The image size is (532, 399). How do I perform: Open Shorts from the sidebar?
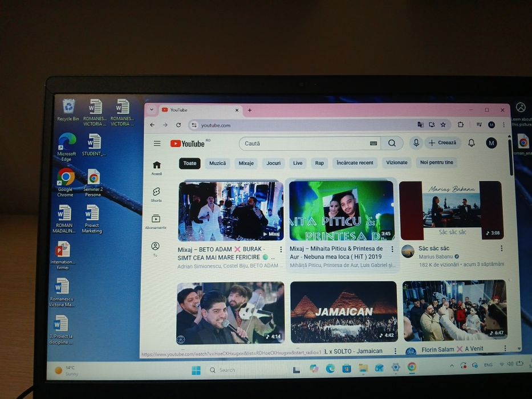coord(156,195)
